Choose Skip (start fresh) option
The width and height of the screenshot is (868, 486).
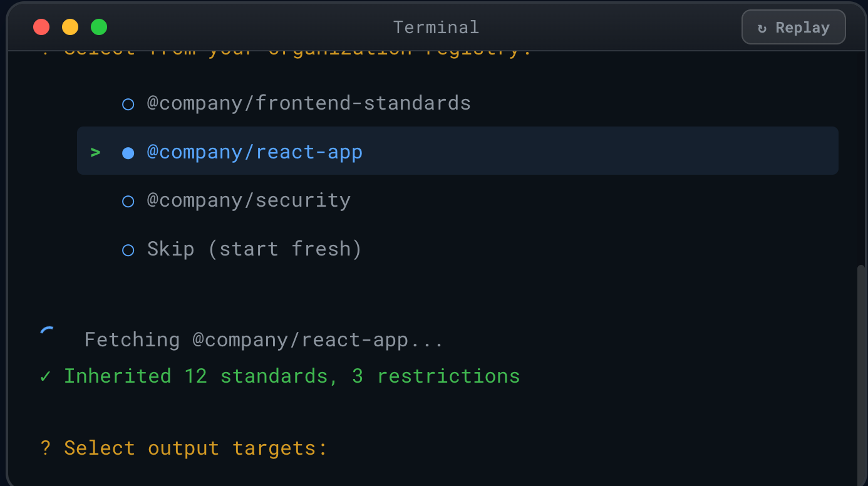pyautogui.click(x=254, y=249)
